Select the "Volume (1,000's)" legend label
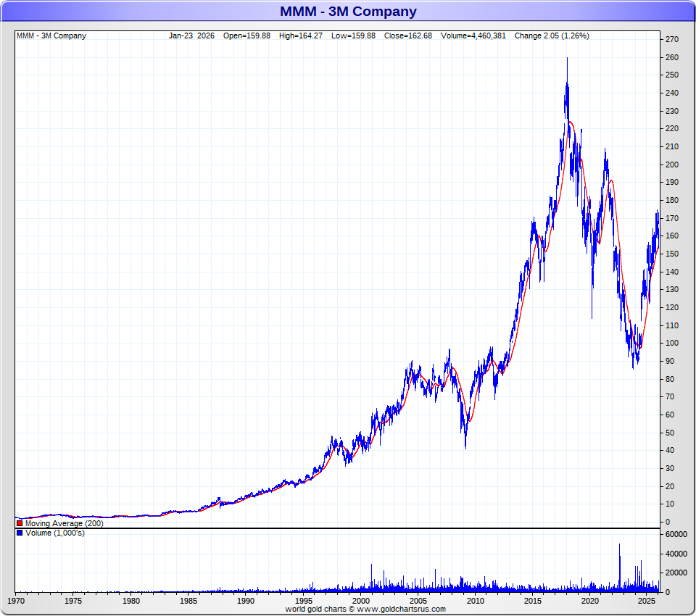This screenshot has height=616, width=696. pyautogui.click(x=55, y=533)
